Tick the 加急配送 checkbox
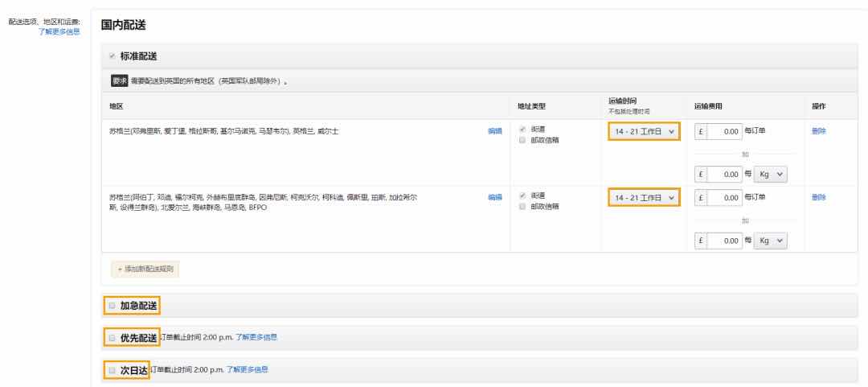This screenshot has width=868, height=387. tap(112, 306)
